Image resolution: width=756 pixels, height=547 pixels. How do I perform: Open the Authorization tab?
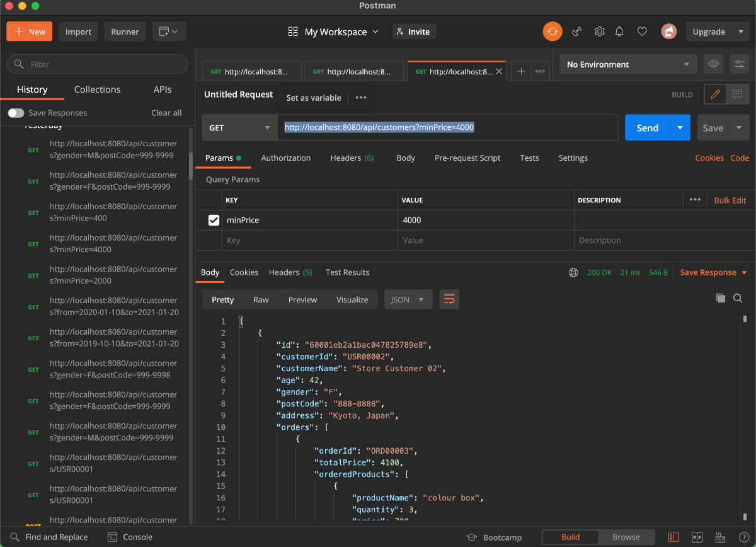point(286,158)
